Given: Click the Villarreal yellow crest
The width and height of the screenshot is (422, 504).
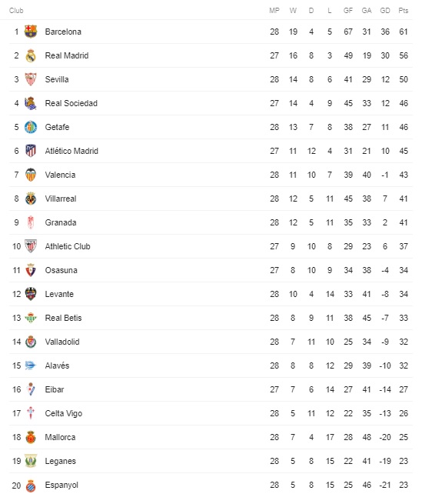Looking at the screenshot, I should click(31, 199).
